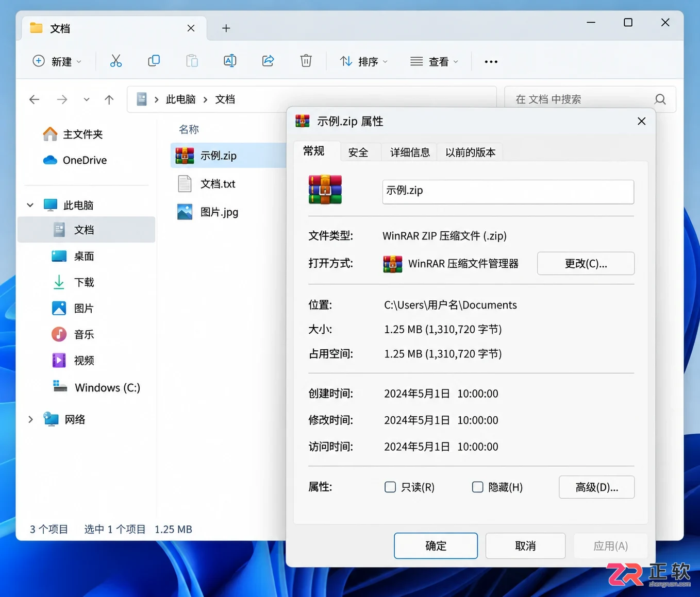Click the 取消 button
Screen dimensions: 700x597
(525, 545)
